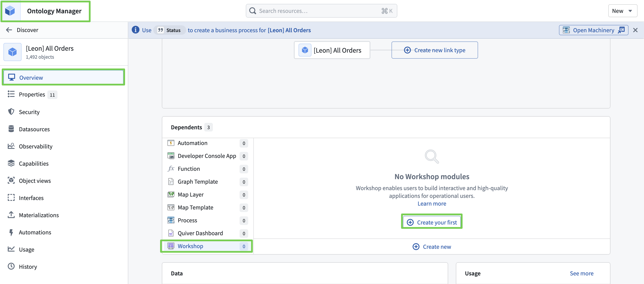Open Object views in sidebar
Screen dimensions: 644x284
click(35, 181)
